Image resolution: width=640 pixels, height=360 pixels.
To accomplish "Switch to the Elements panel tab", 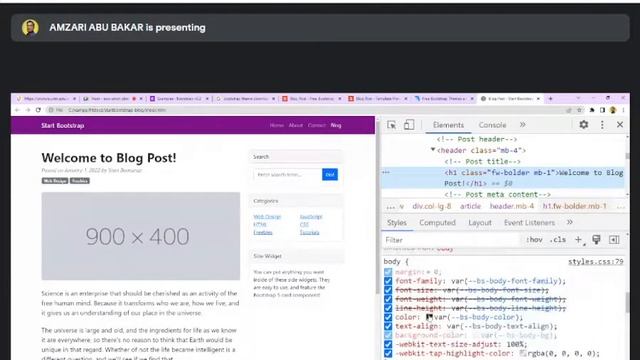I will [448, 125].
